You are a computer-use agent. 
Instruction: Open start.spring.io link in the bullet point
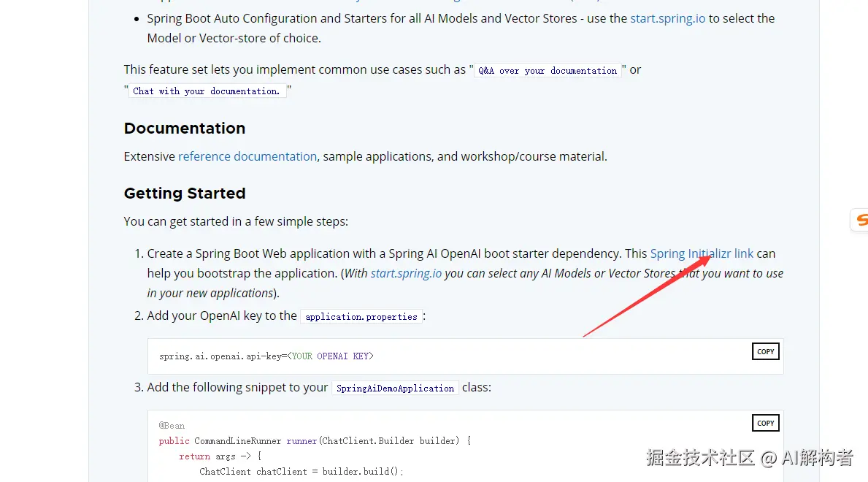667,18
